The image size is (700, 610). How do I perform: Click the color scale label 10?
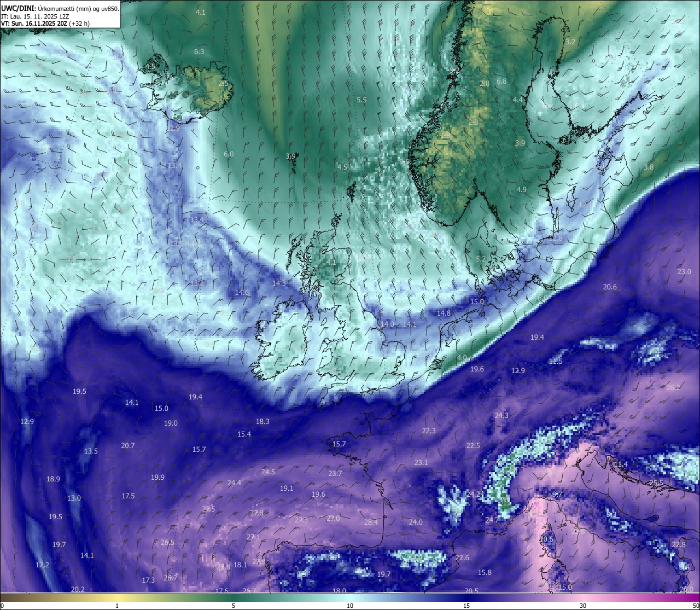click(349, 605)
